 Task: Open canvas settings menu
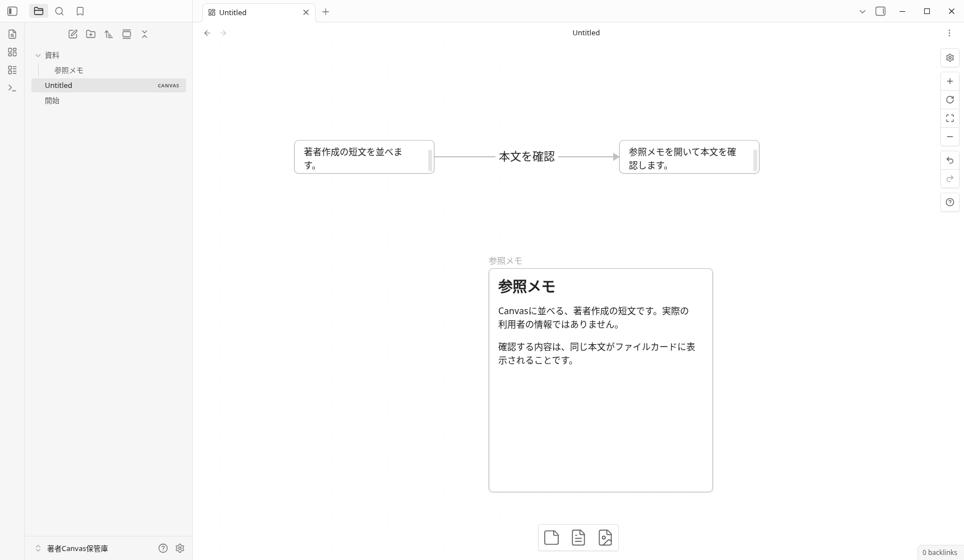pos(950,58)
